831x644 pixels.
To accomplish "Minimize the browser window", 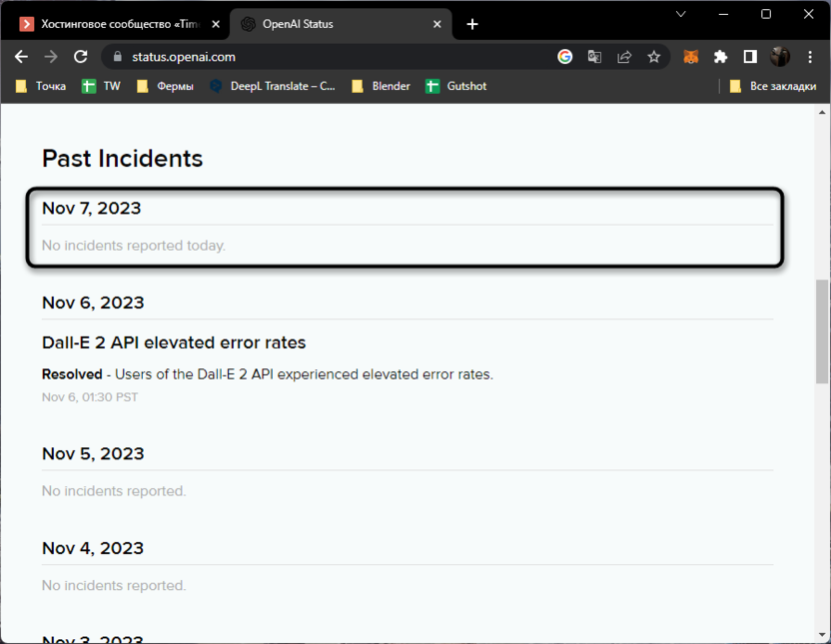I will click(723, 14).
